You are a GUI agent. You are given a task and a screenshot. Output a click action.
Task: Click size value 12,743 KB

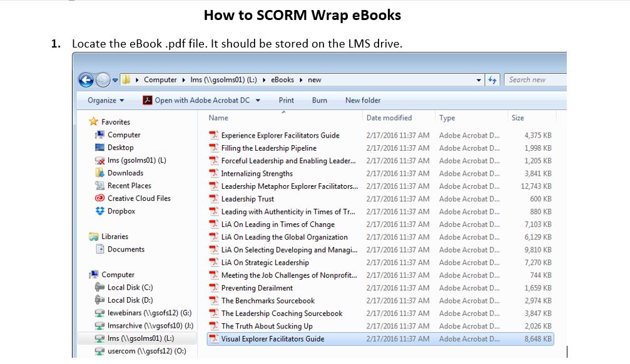536,186
